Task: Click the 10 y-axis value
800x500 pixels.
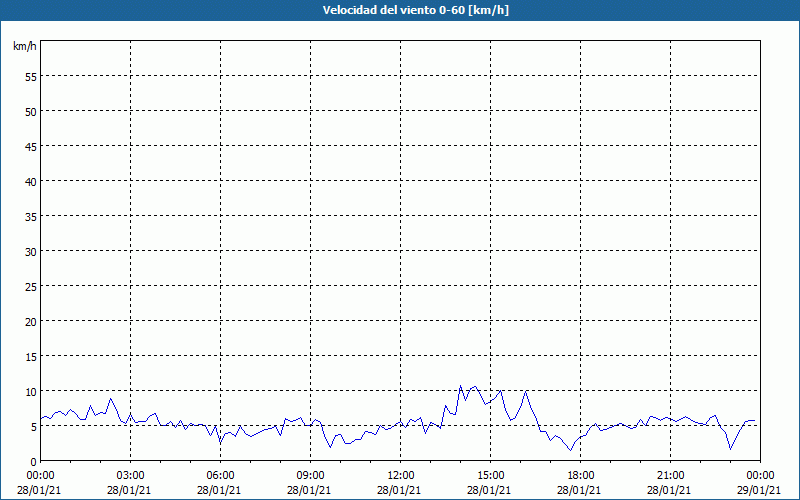Action: (x=31, y=391)
